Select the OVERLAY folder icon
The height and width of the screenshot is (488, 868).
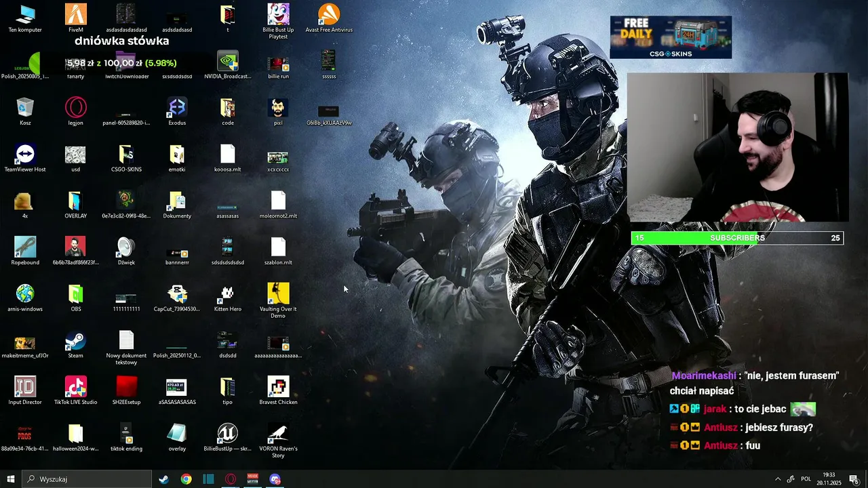click(76, 205)
